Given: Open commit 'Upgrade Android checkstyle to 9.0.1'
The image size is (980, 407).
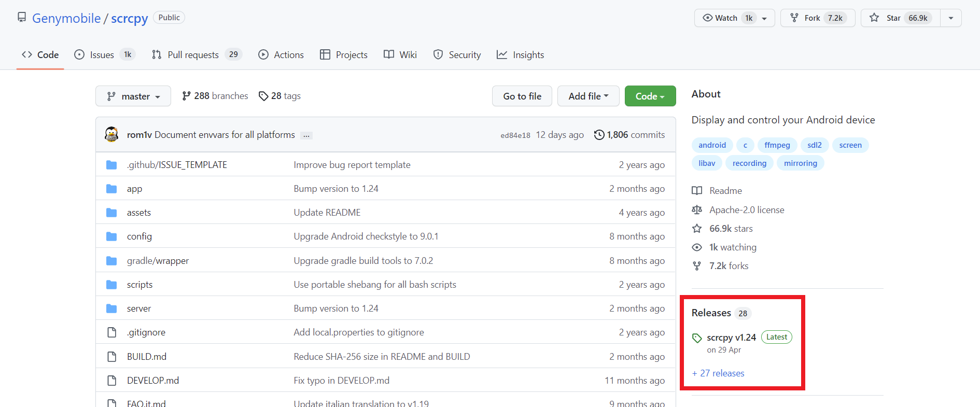Looking at the screenshot, I should 366,236.
